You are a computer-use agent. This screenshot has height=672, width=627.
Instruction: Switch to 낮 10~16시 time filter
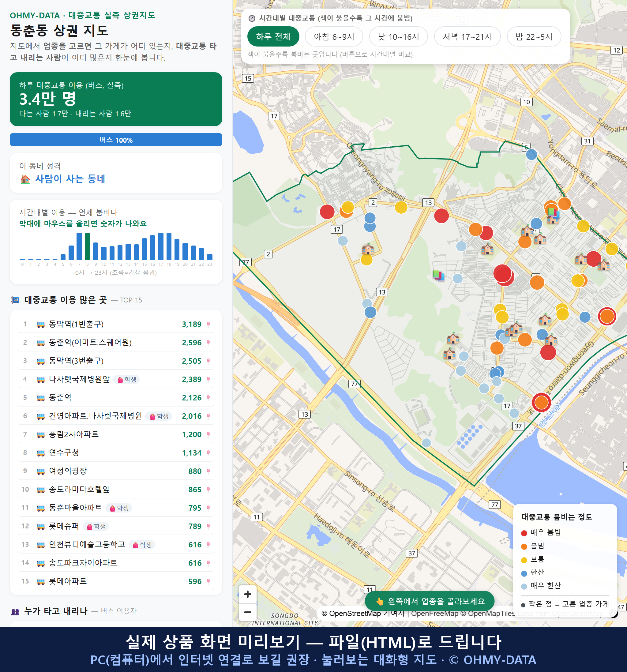coord(399,36)
